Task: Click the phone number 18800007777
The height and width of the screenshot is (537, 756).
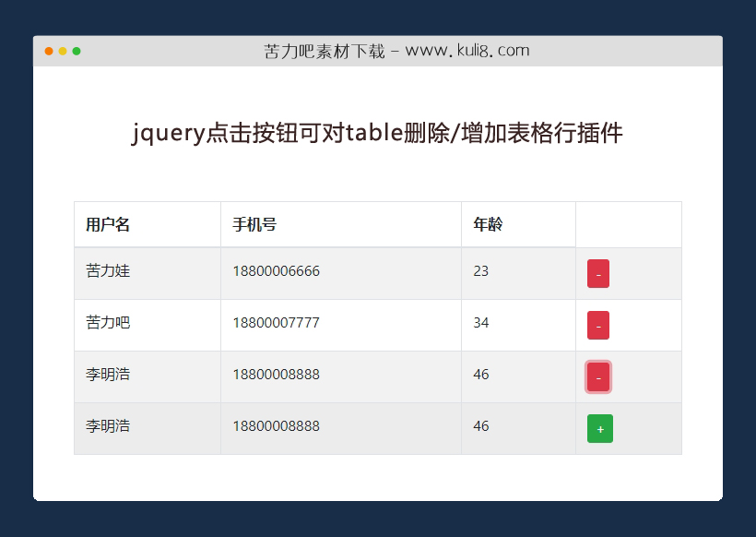Action: coord(275,323)
